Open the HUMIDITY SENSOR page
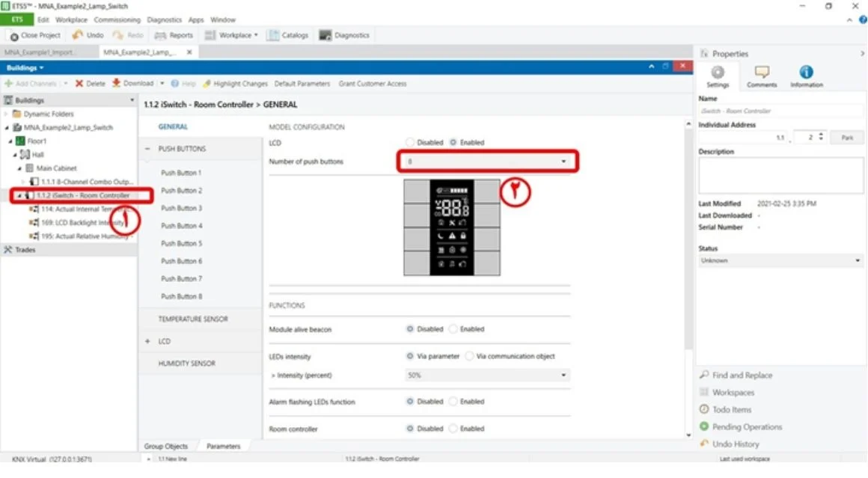This screenshot has height=478, width=868. (x=187, y=364)
